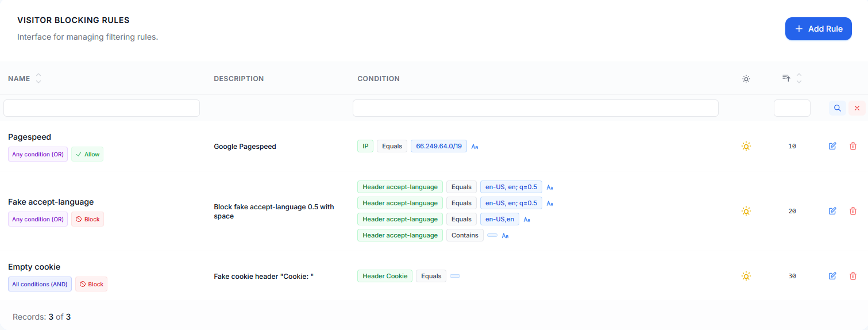Toggle status sun icon for Fake accept-language rule

click(746, 211)
